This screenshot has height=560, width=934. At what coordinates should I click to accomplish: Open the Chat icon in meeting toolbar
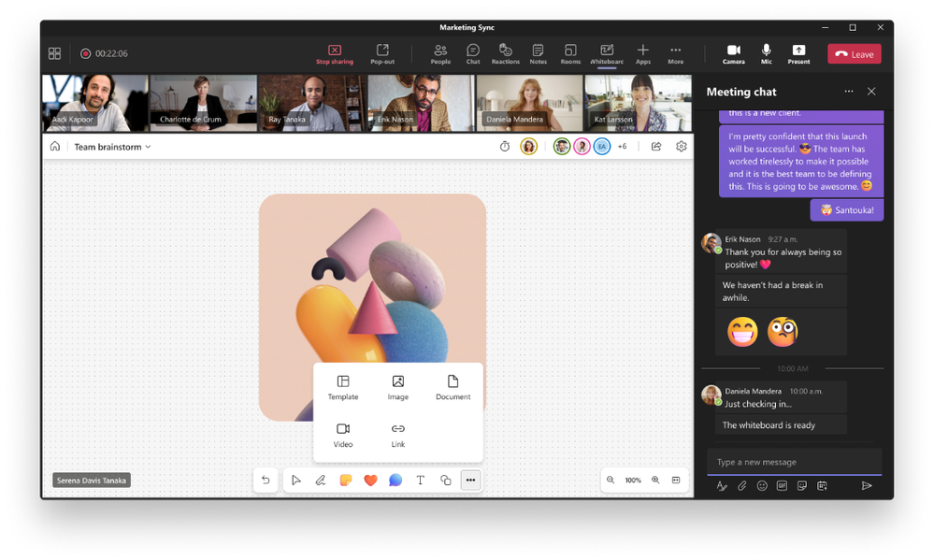pyautogui.click(x=473, y=54)
